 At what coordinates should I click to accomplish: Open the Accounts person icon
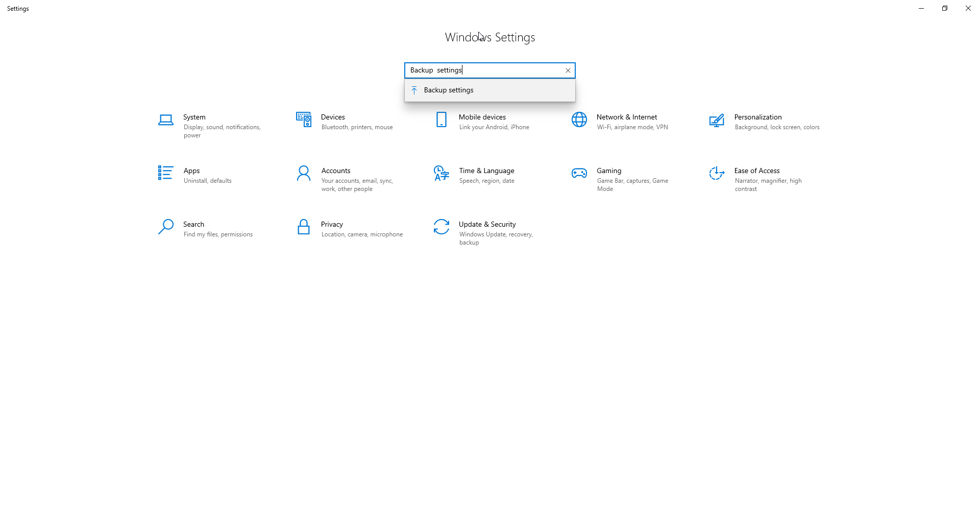click(x=304, y=173)
